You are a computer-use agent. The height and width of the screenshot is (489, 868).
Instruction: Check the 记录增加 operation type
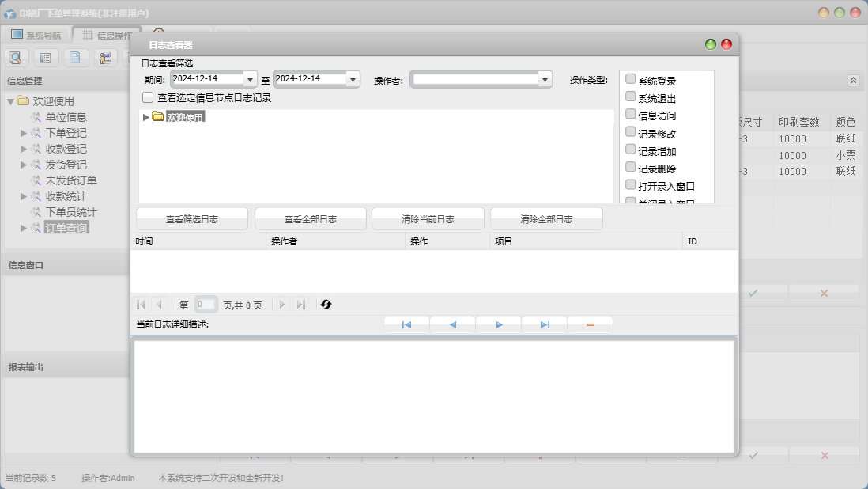(630, 150)
